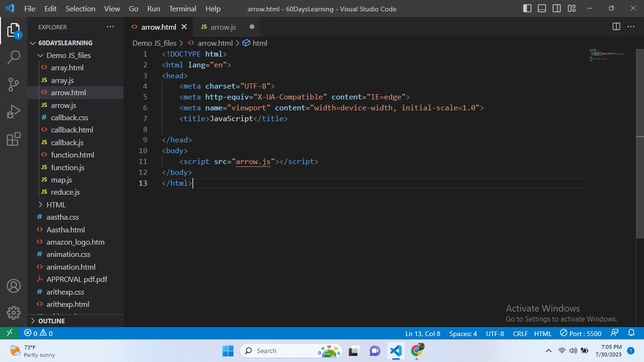Click the feedback icon in status bar

pos(614,333)
